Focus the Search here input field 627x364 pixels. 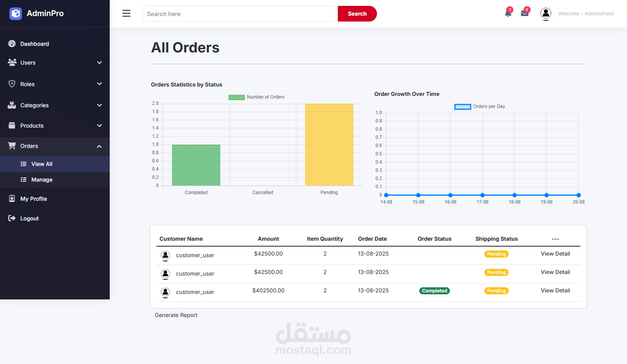(240, 14)
